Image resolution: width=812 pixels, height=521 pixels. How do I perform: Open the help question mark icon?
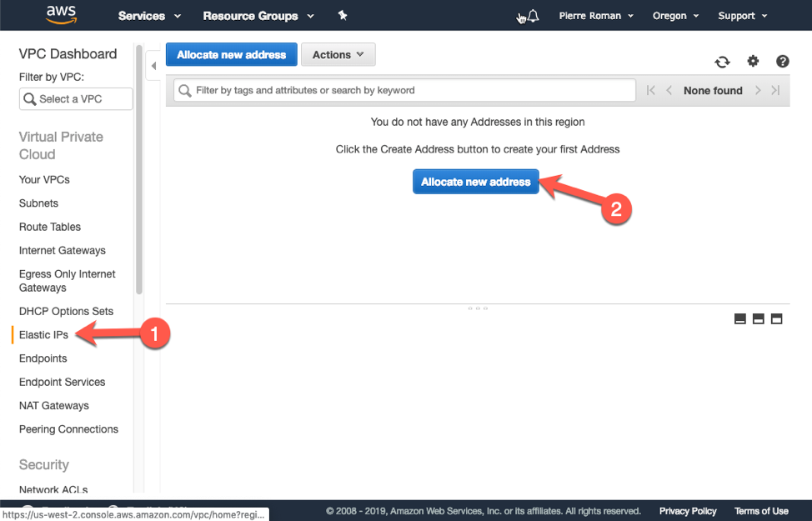point(782,61)
